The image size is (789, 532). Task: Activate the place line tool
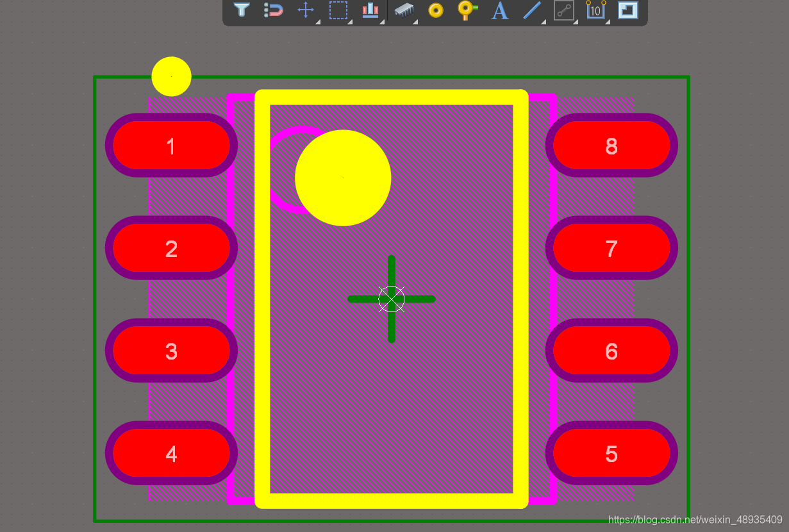pos(532,10)
